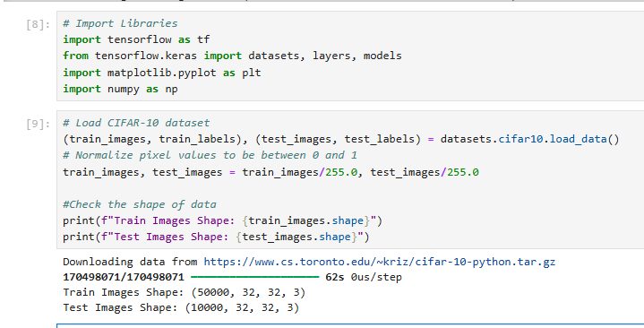
Task: Select cell execution prompt [8]:
Action: point(39,25)
